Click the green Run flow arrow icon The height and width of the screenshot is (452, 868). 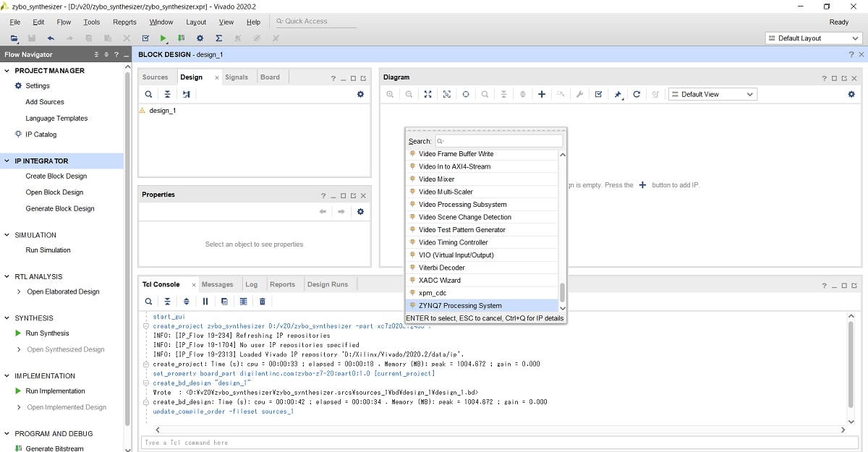point(163,38)
